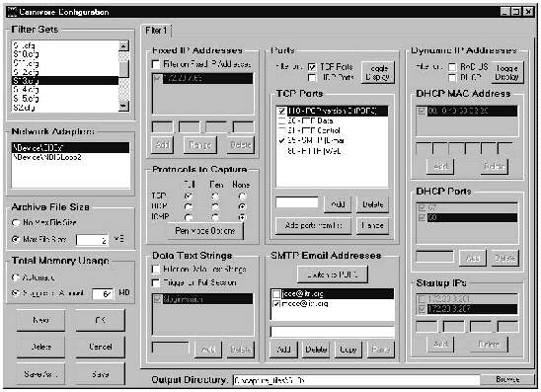Click the Filter Sets list down arrow
The image size is (541, 392).
coord(123,106)
